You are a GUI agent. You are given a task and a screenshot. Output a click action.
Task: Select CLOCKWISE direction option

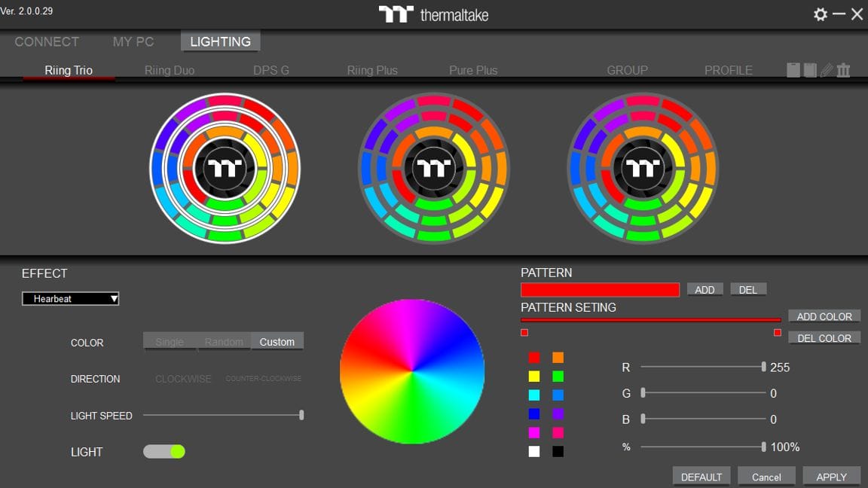click(x=182, y=379)
